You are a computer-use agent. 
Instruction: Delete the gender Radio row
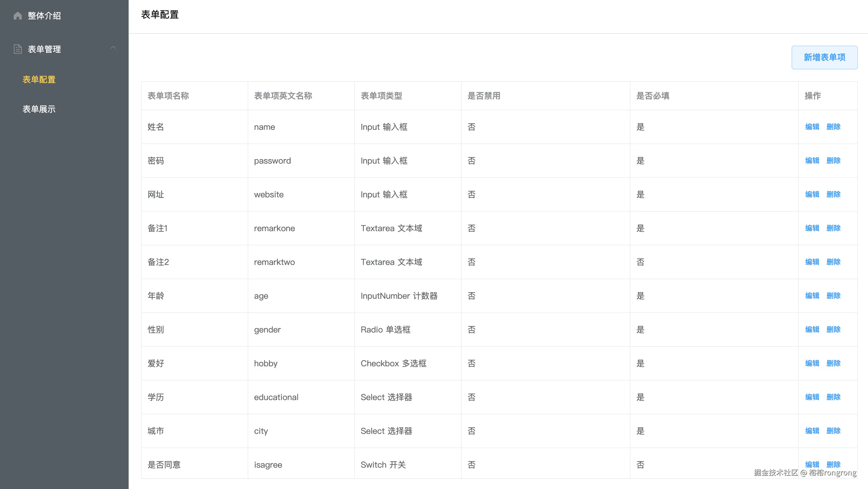tap(833, 329)
